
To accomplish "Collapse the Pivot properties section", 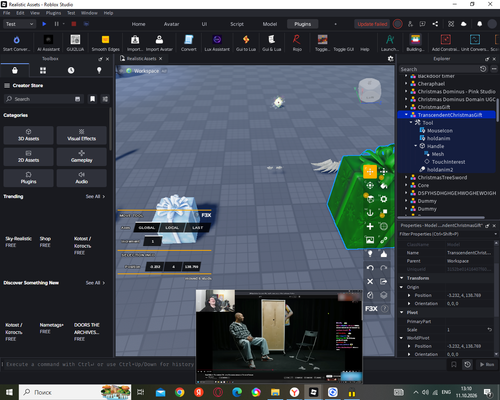I will point(402,312).
